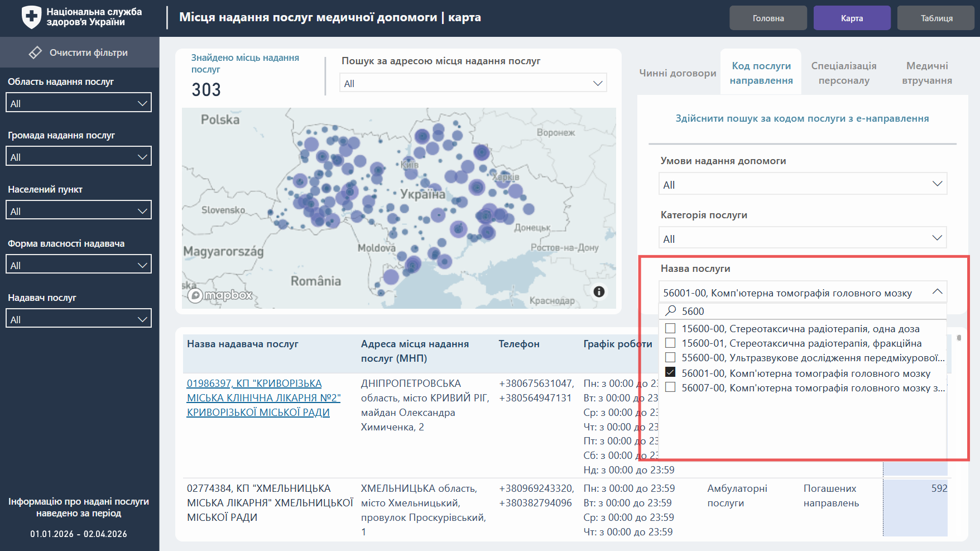Uncheck the 56001-00 Комп'ютерна томографія головного мозку option
This screenshot has height=551, width=980.
click(671, 372)
